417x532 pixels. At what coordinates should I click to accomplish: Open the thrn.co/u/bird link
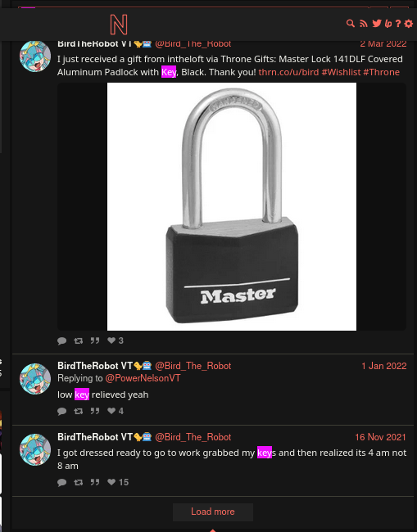point(288,72)
